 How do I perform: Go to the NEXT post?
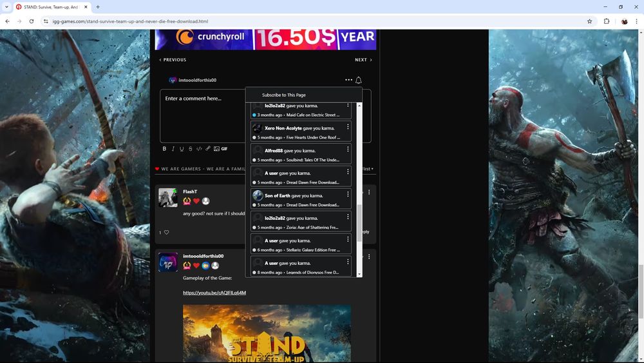[363, 60]
